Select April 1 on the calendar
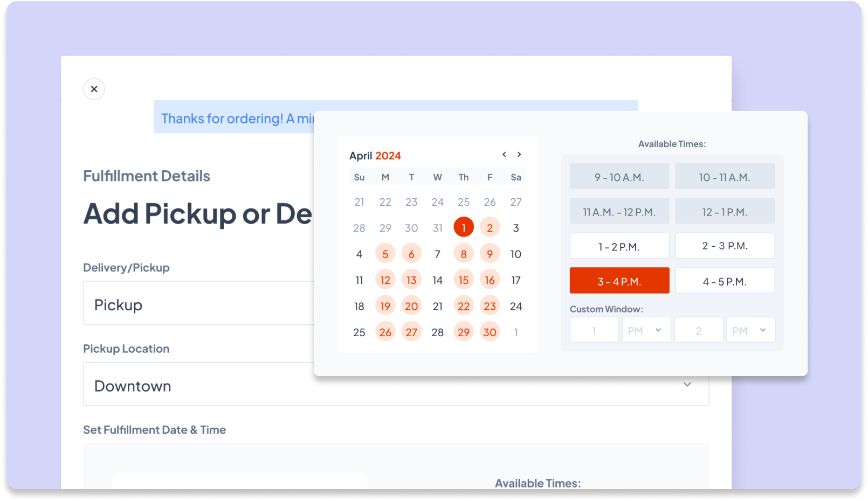Image resolution: width=868 pixels, height=501 pixels. point(464,227)
